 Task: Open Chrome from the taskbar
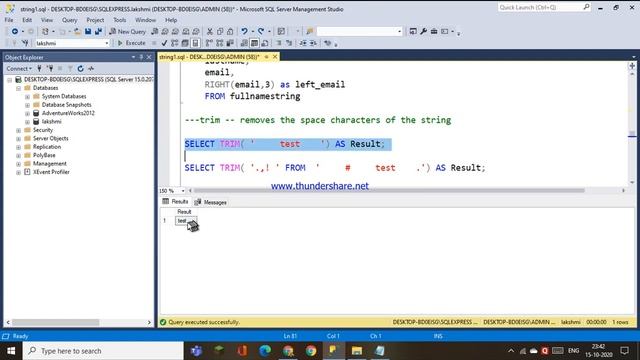311,351
